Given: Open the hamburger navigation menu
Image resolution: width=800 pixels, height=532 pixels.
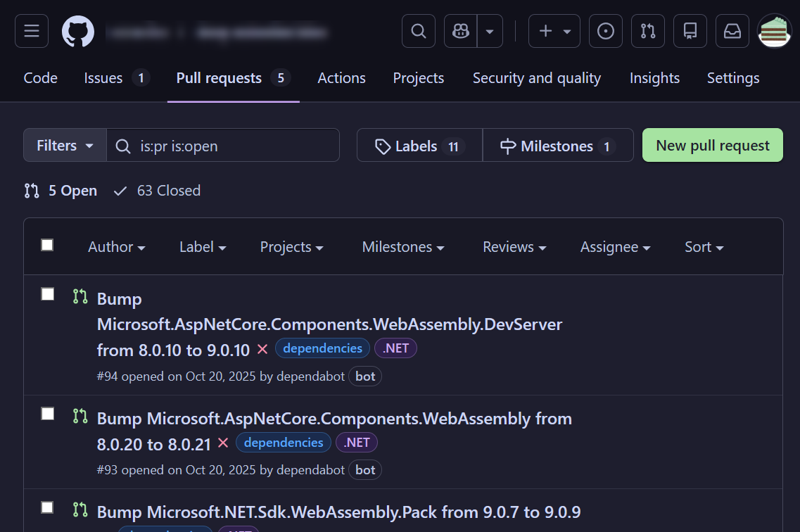Looking at the screenshot, I should click(x=32, y=31).
